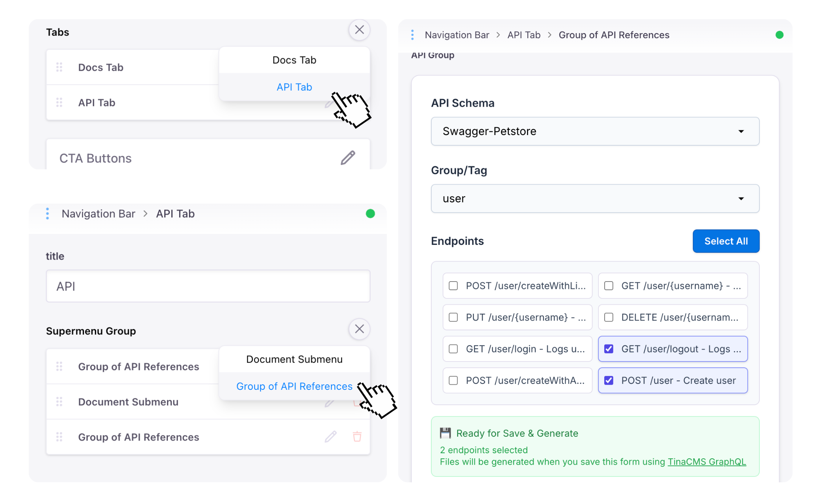This screenshot has width=813, height=504.
Task: Click drag handle beside Docs Tab row
Action: click(59, 67)
